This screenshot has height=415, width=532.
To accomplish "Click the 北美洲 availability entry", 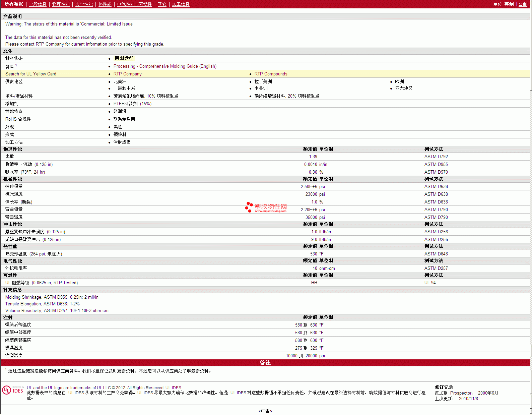I will [x=120, y=81].
